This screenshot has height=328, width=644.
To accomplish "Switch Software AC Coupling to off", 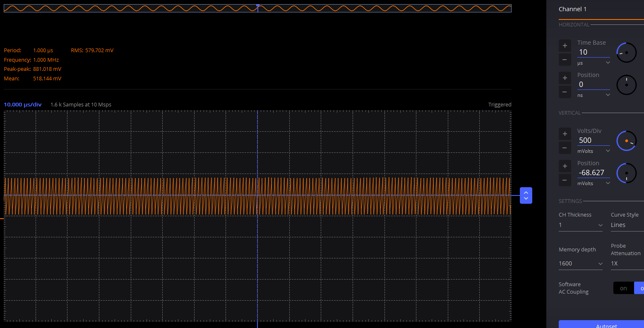I will point(639,288).
